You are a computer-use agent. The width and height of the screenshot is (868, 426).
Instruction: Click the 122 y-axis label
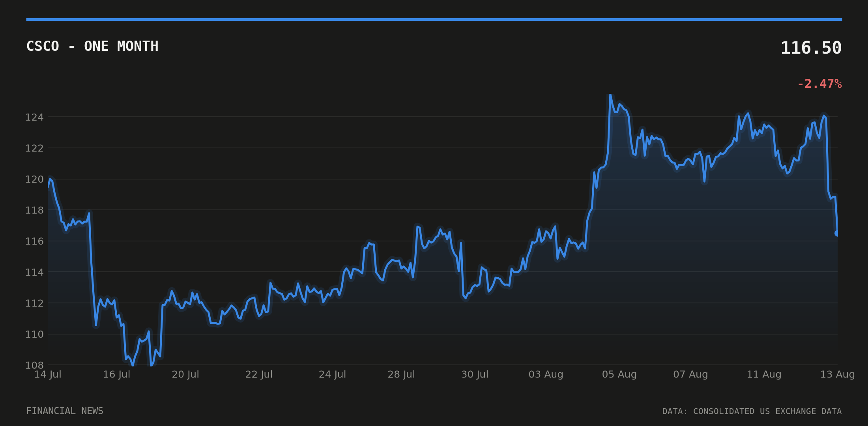[34, 148]
